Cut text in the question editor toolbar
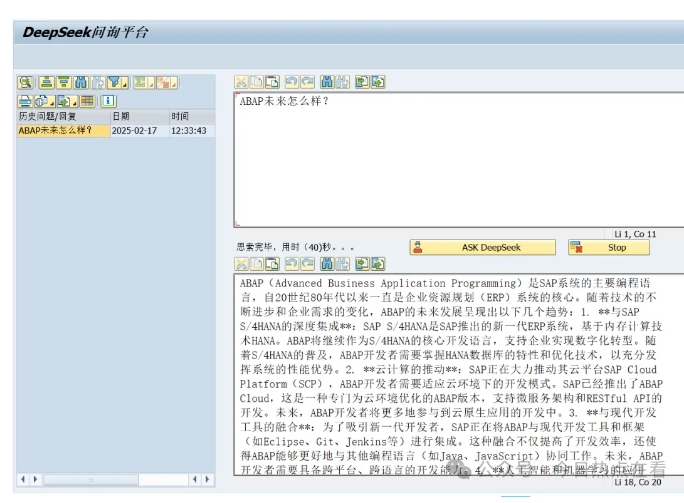The width and height of the screenshot is (684, 503). 241,82
